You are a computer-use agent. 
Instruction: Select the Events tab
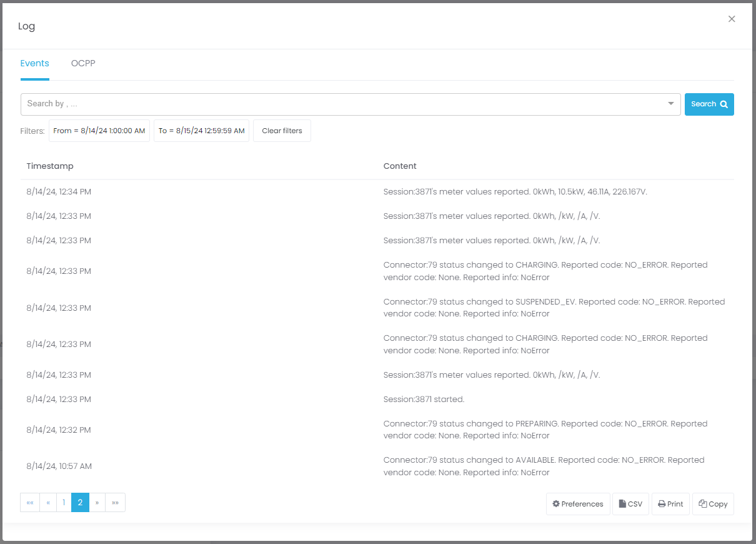[x=34, y=63]
